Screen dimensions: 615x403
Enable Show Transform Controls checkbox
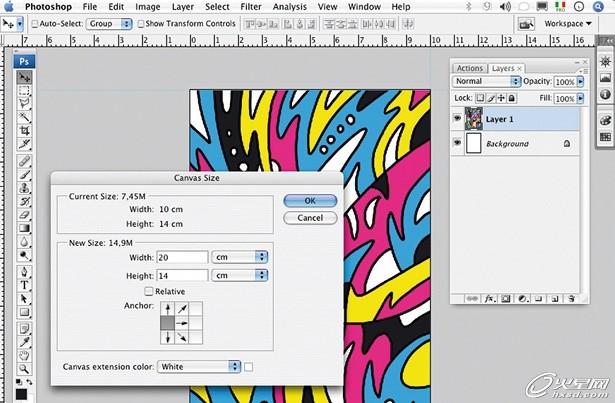(140, 24)
